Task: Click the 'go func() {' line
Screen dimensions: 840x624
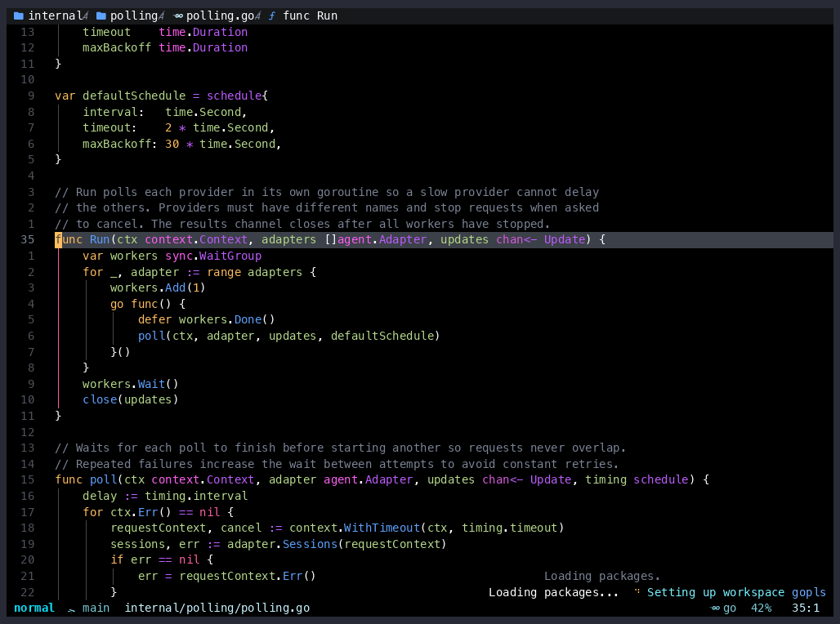Action: [x=148, y=304]
